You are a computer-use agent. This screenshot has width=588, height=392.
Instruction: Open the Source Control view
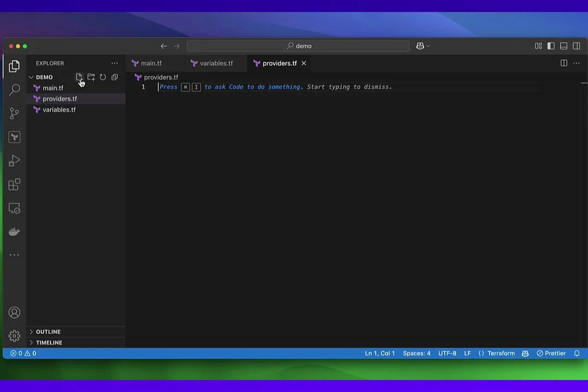click(x=14, y=113)
